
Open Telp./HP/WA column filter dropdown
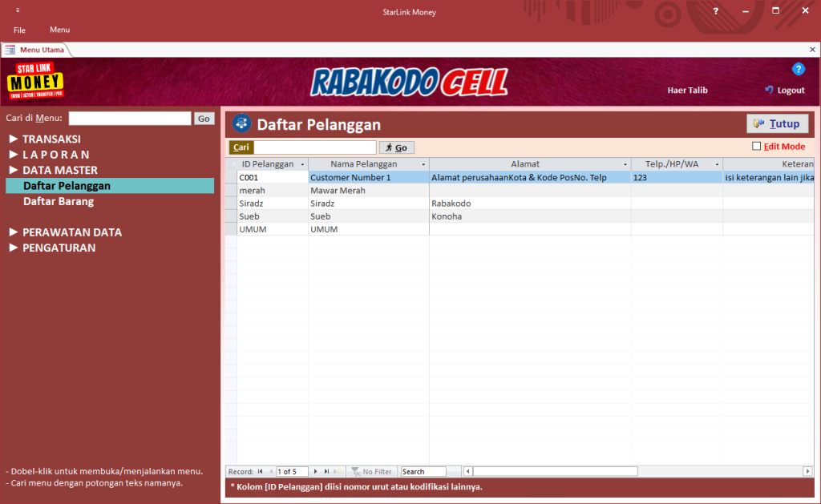tap(718, 164)
